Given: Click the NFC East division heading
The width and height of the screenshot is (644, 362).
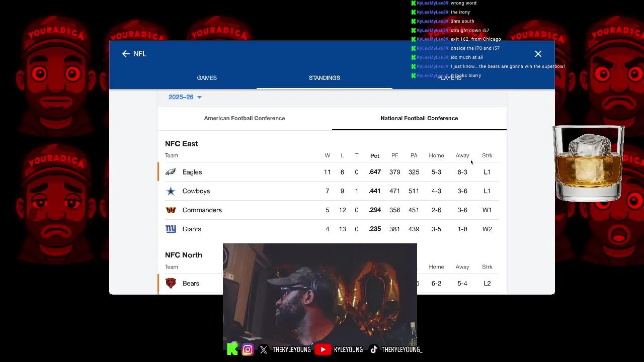Looking at the screenshot, I should coord(182,144).
